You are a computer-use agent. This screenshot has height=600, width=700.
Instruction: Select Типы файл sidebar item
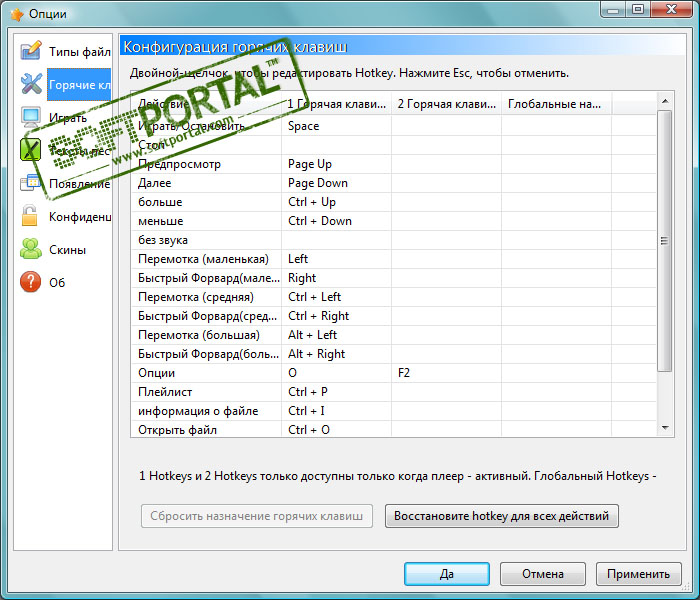[79, 51]
